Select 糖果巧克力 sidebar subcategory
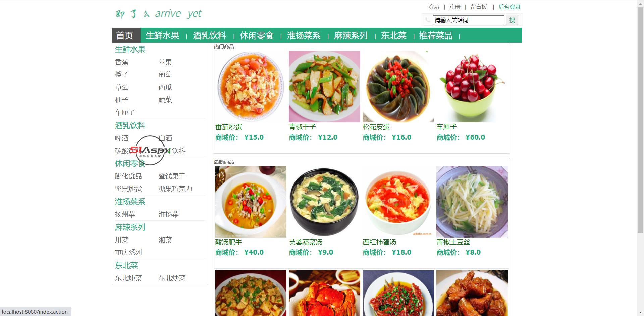 [x=175, y=189]
